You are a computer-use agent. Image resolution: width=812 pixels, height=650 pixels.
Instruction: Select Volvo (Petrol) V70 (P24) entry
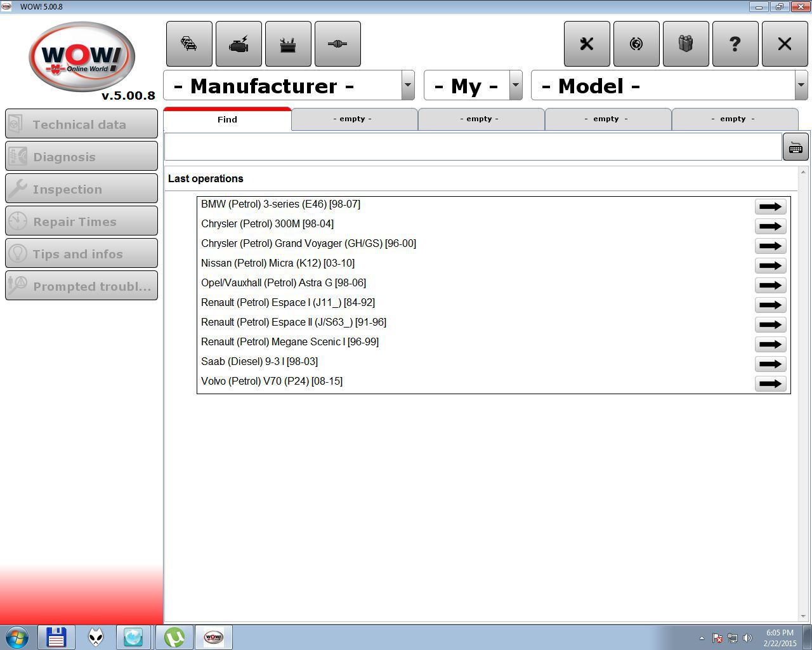[272, 381]
